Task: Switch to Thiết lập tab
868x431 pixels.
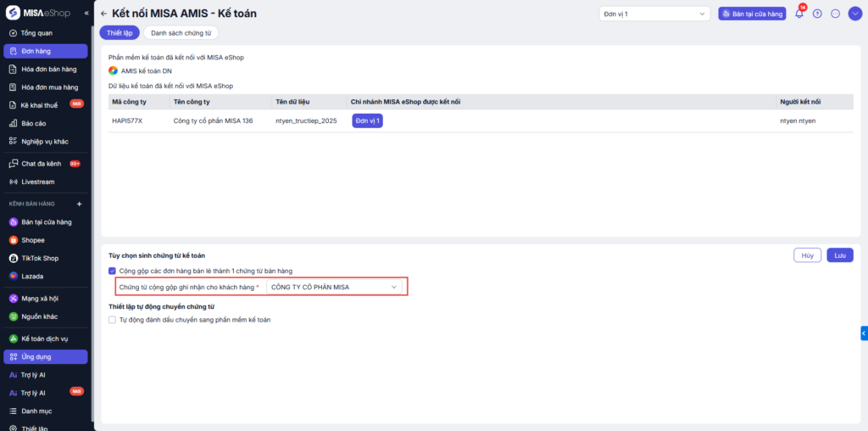Action: pyautogui.click(x=120, y=33)
